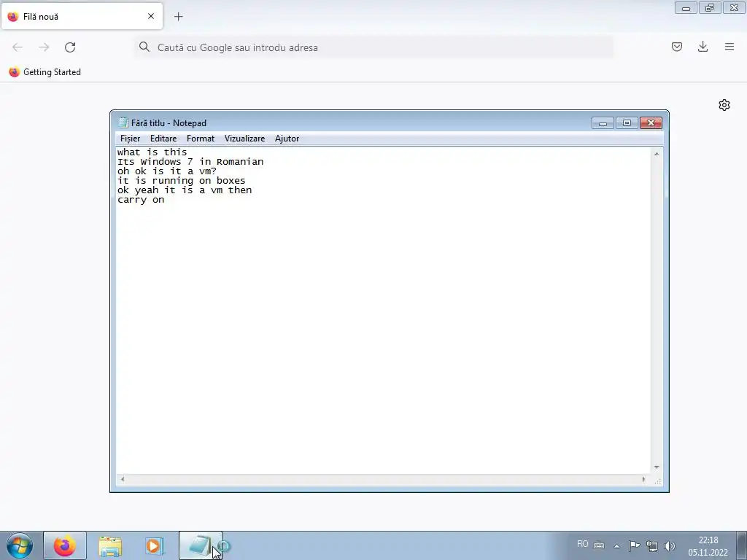747x560 pixels.
Task: Maximize the Notepad window
Action: tap(627, 122)
